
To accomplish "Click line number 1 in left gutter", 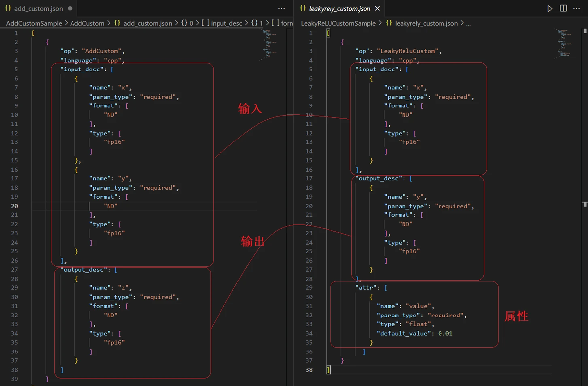I will pos(16,33).
